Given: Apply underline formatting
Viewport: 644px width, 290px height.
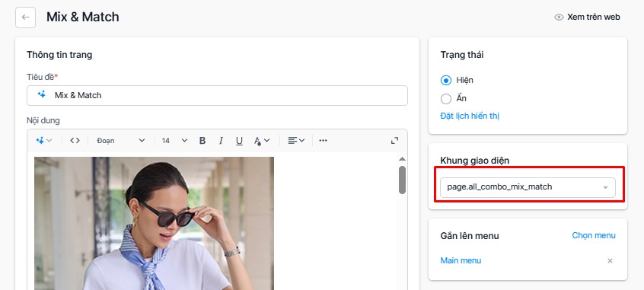Looking at the screenshot, I should pyautogui.click(x=239, y=141).
